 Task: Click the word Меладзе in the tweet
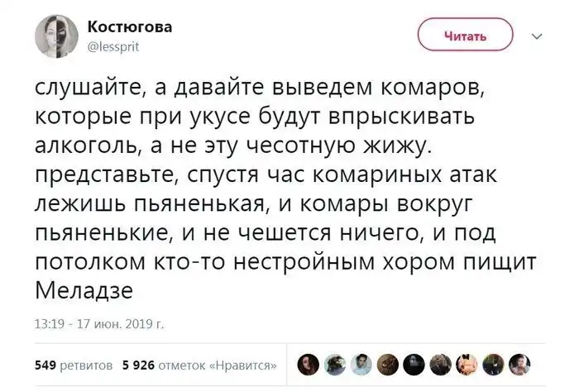pyautogui.click(x=84, y=290)
